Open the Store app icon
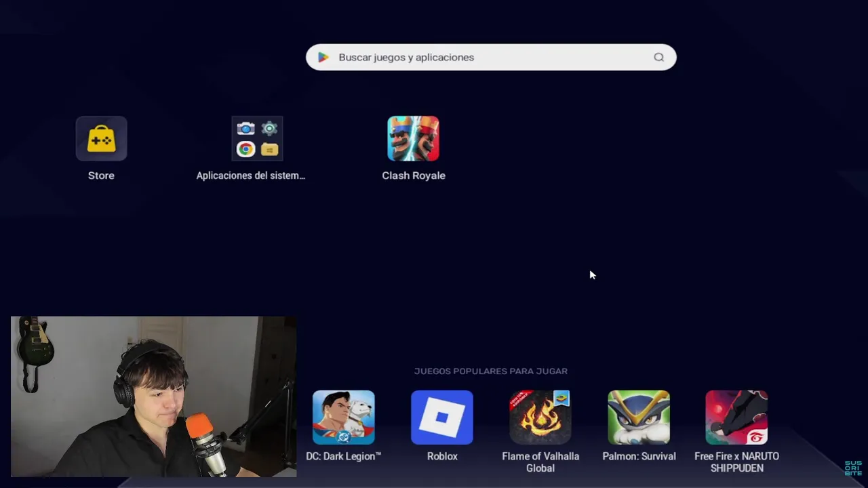868x488 pixels. (x=101, y=138)
